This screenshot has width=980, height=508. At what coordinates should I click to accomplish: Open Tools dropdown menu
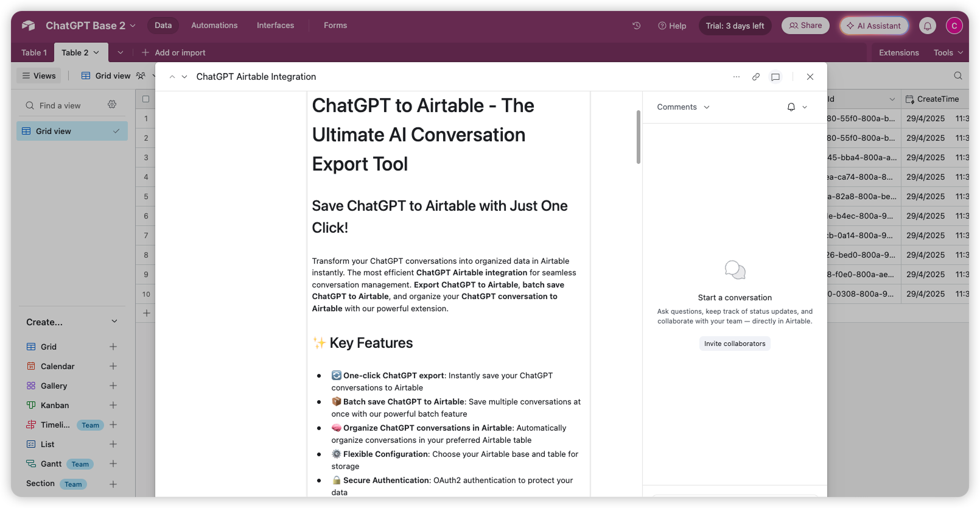click(x=948, y=52)
